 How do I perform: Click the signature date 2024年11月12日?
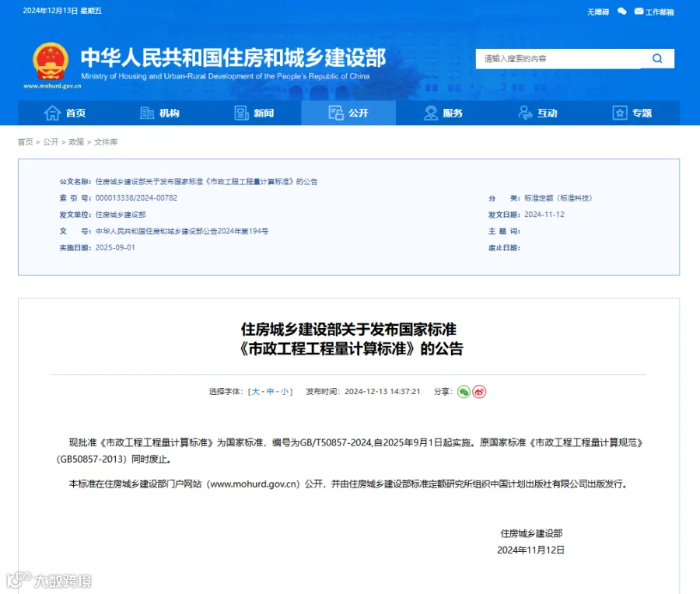pos(530,550)
